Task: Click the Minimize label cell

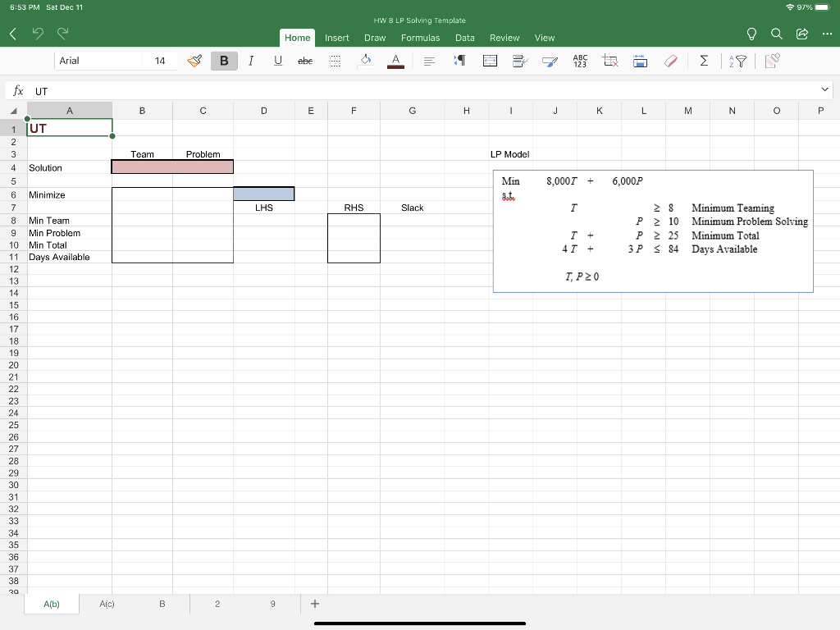Action: [70, 195]
